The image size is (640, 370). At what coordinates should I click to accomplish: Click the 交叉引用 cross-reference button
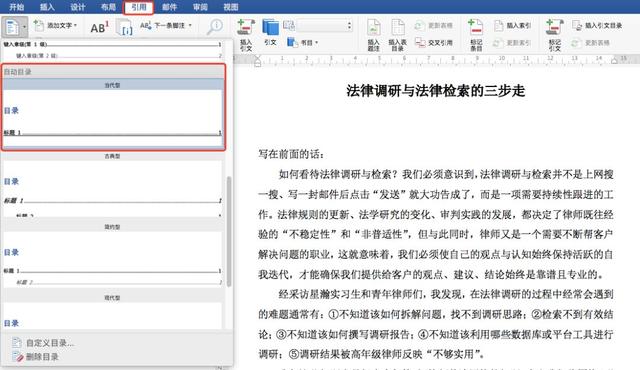[433, 42]
